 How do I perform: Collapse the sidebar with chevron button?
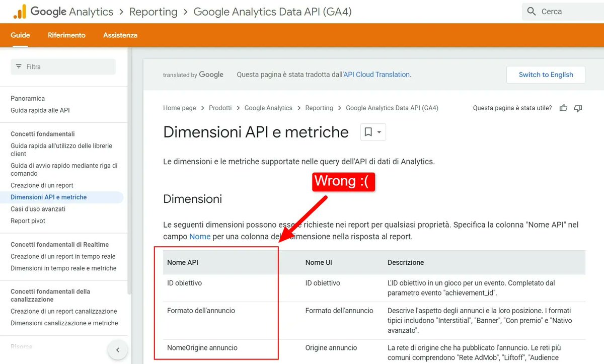click(118, 349)
